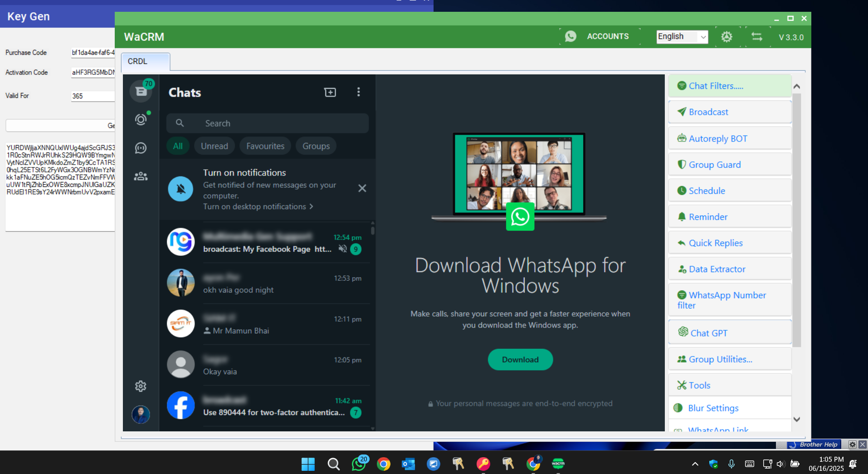Open the wacrm taskbar icon
The height and width of the screenshot is (474, 868).
click(558, 464)
